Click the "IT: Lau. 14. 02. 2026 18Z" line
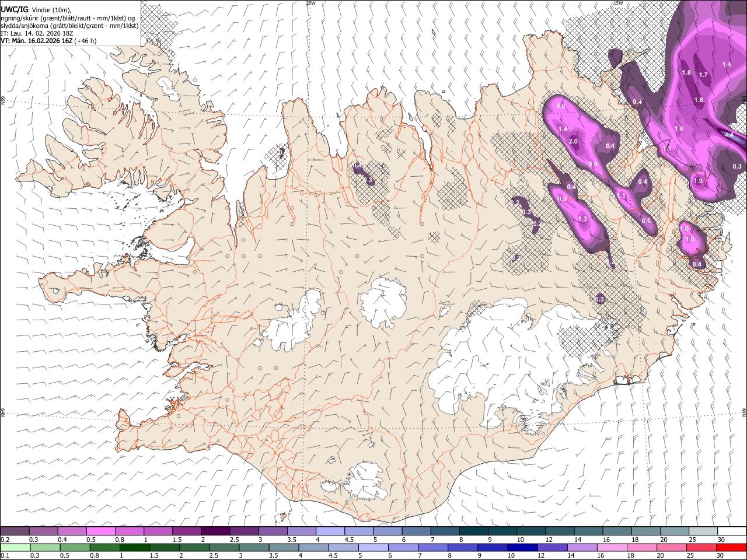 tap(38, 34)
